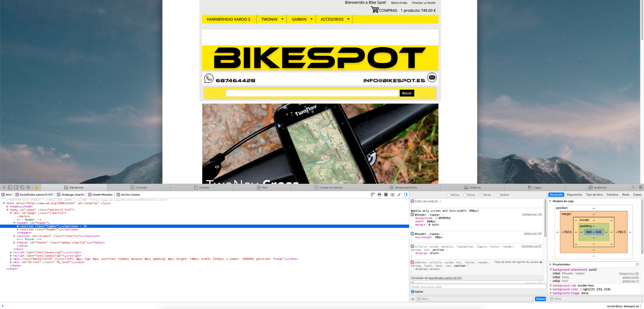Collapse the div id="page" node
Screen dimensions: 644x309
tap(11, 213)
